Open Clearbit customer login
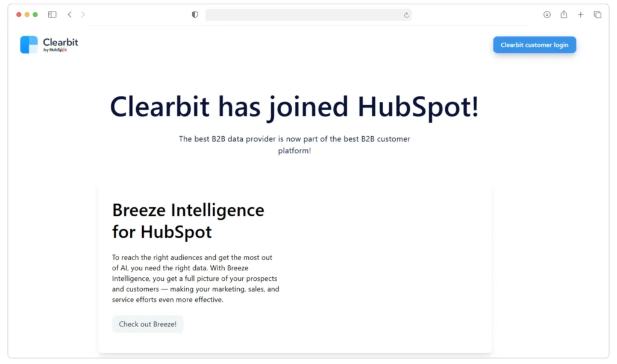The width and height of the screenshot is (617, 364). click(x=534, y=45)
